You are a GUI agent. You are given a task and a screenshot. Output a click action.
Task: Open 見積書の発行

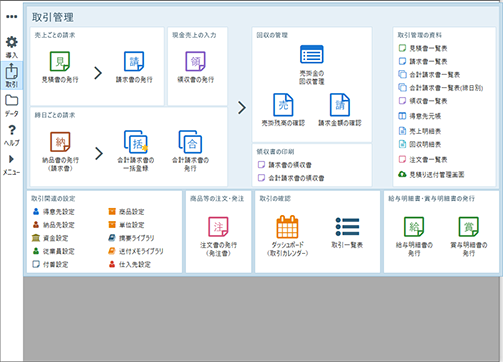point(60,67)
